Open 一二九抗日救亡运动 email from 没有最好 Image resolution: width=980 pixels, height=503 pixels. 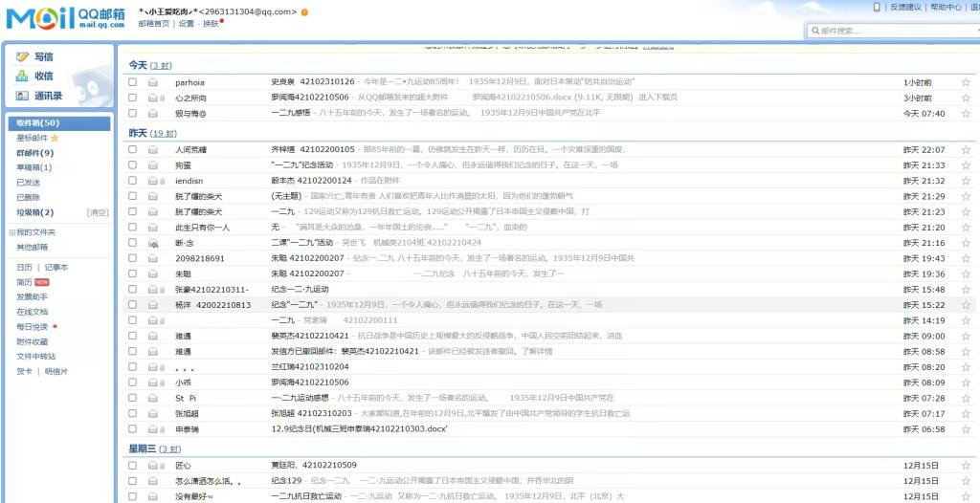306,496
